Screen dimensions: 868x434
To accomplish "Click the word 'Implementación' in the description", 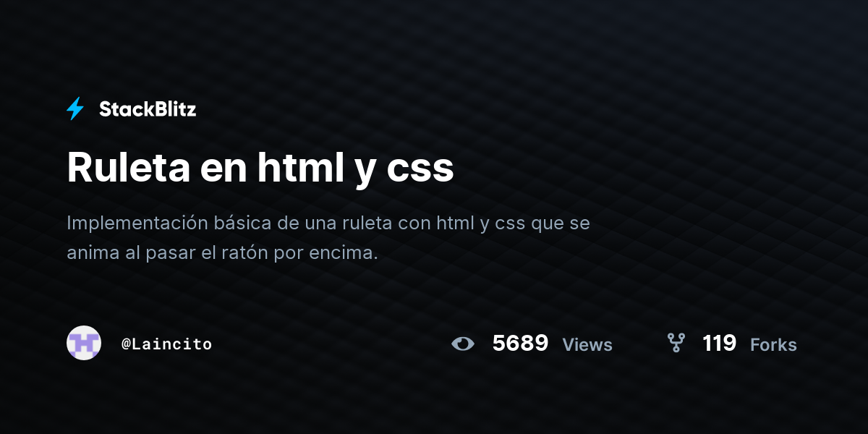I will 137,224.
